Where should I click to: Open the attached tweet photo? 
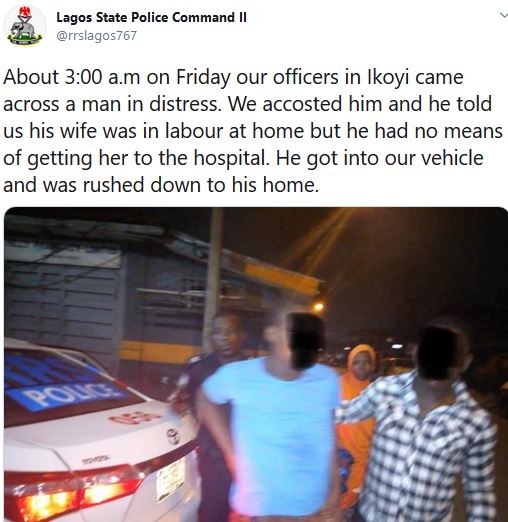click(256, 364)
